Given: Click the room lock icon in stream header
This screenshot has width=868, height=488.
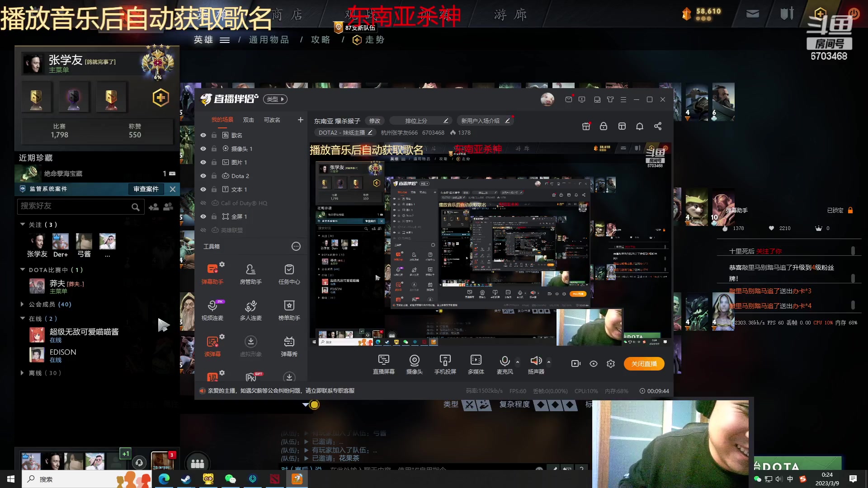Looking at the screenshot, I should click(604, 126).
